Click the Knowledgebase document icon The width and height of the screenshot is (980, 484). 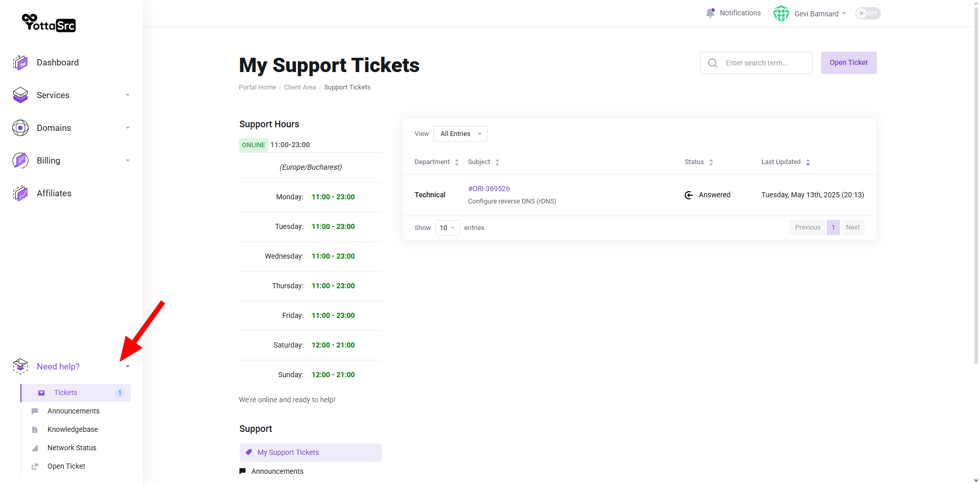click(35, 430)
